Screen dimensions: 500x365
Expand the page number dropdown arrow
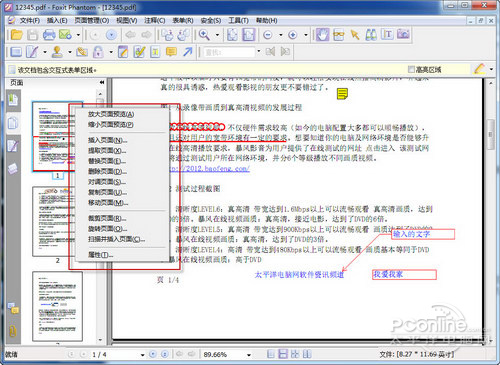(x=142, y=355)
